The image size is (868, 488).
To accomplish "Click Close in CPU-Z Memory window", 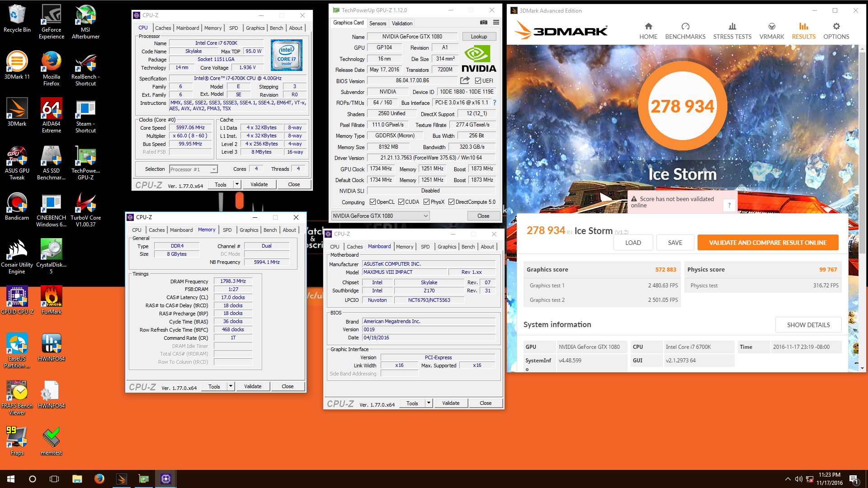I will (288, 386).
